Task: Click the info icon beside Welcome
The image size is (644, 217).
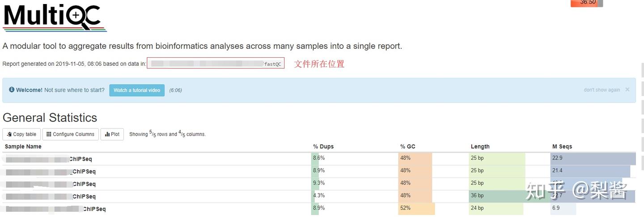Action: pyautogui.click(x=12, y=90)
